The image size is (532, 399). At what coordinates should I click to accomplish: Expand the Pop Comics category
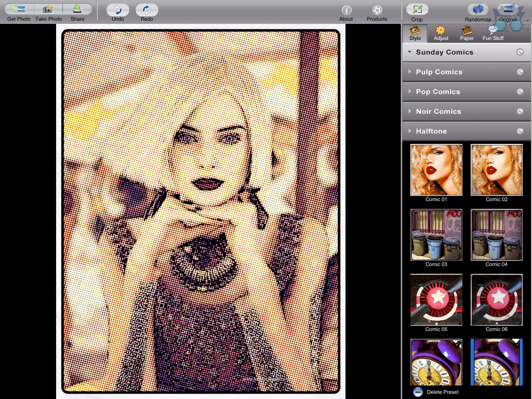(467, 92)
